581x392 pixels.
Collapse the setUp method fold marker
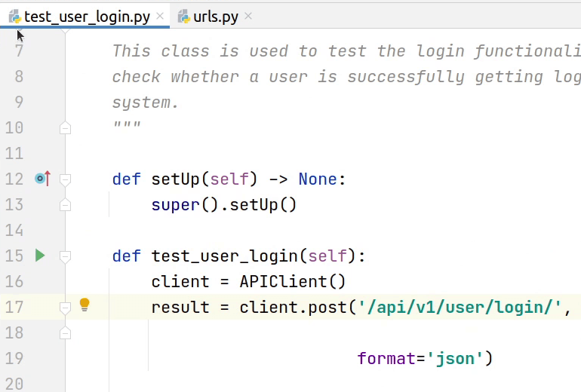(65, 179)
